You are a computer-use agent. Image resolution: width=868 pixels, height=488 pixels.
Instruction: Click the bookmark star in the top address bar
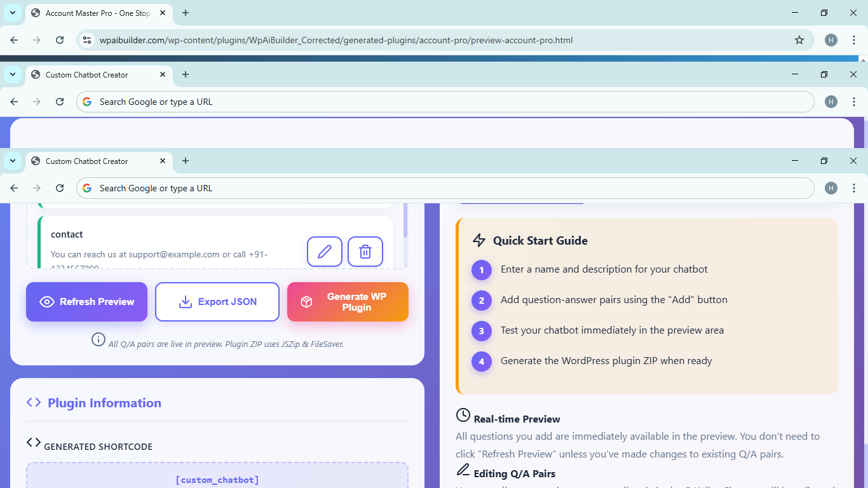799,39
